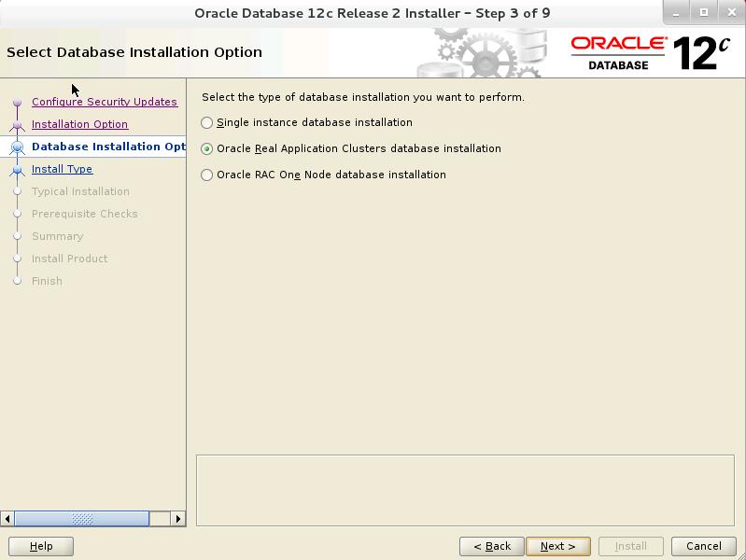This screenshot has height=560, width=746.
Task: Click the 'Summary' step text
Action: (x=57, y=236)
